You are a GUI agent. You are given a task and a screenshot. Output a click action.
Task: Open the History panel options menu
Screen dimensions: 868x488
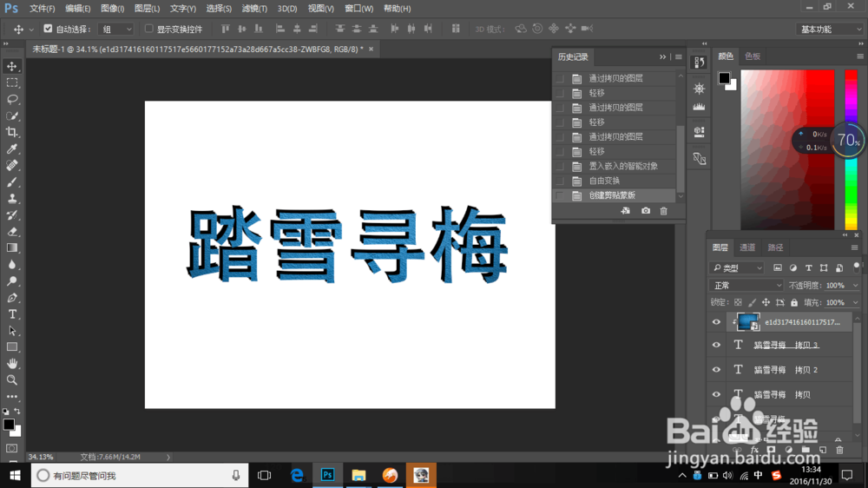click(679, 57)
